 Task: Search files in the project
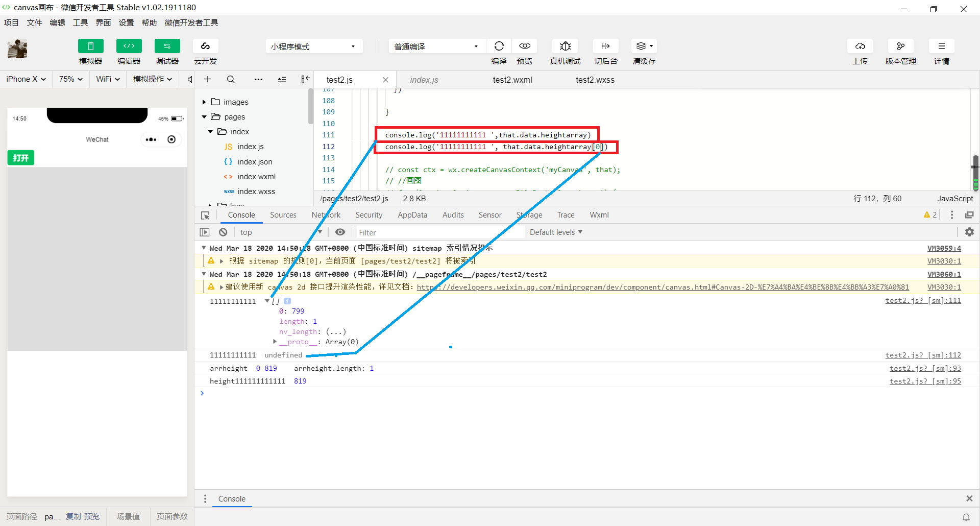[x=231, y=79]
